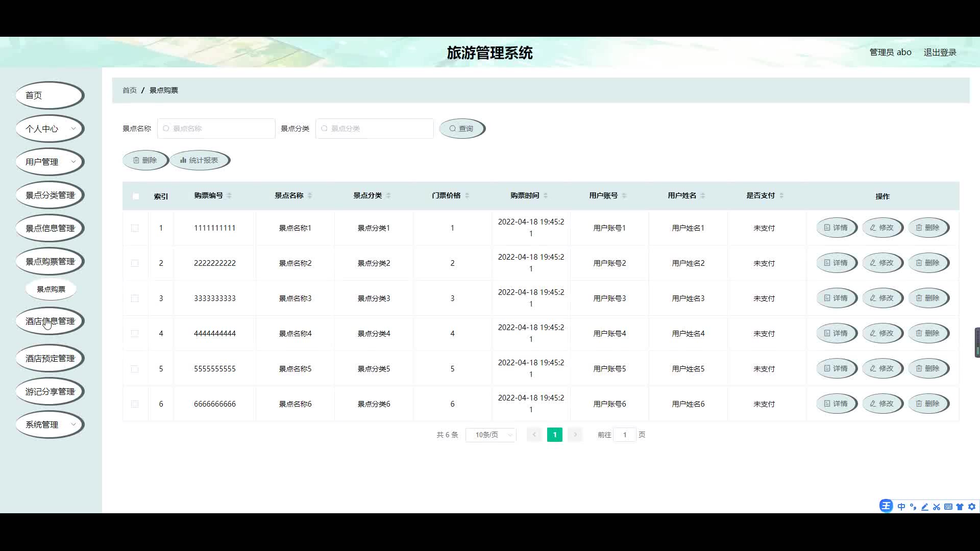The width and height of the screenshot is (980, 551).
Task: Click the trash icon 删除 button above the table
Action: tap(145, 160)
